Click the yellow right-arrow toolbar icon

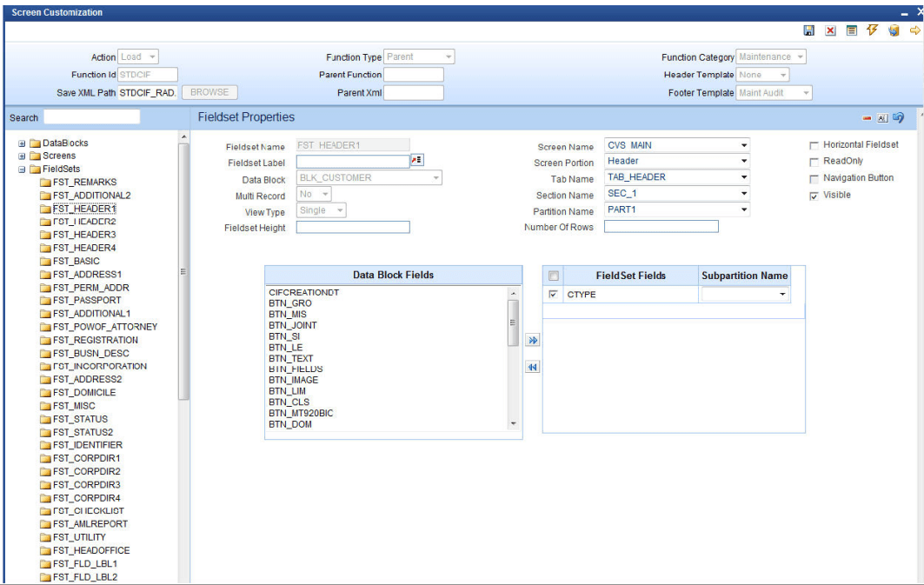tap(915, 30)
